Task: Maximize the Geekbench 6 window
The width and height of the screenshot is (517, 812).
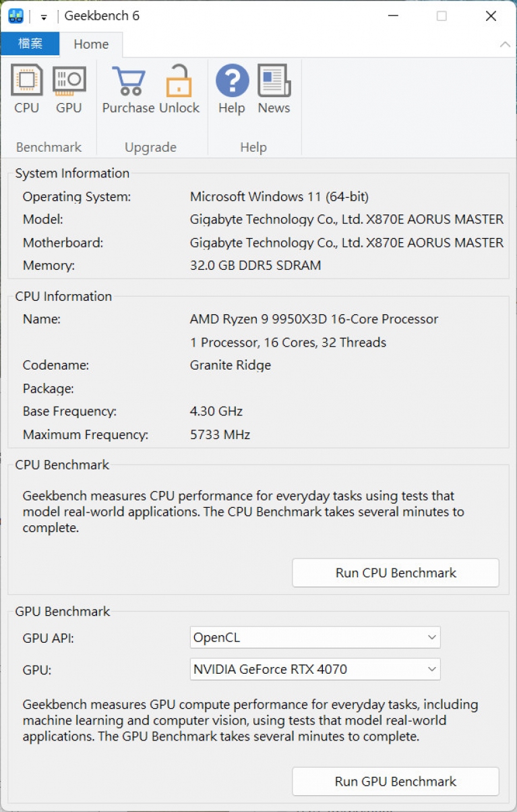Action: coord(442,16)
